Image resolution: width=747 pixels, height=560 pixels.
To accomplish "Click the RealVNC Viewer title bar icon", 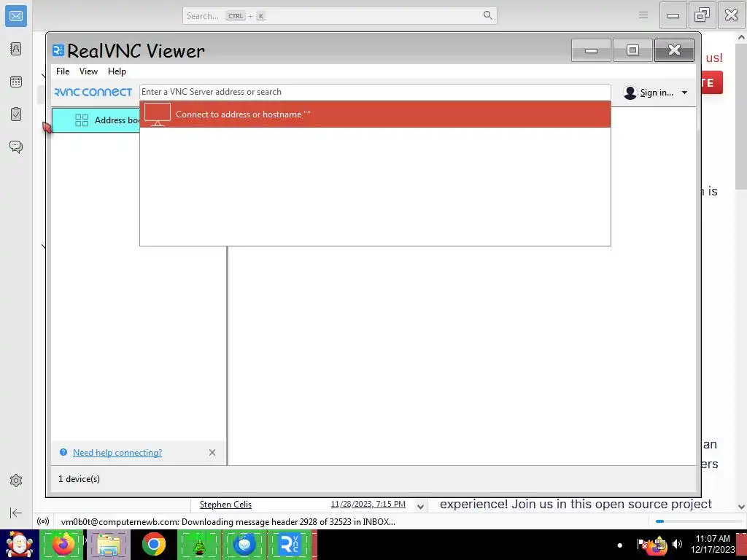I will (58, 50).
